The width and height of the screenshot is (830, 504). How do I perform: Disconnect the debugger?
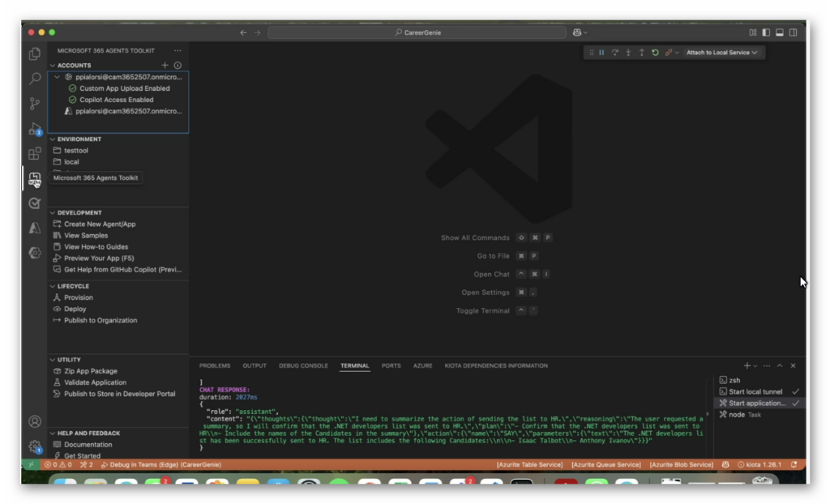669,53
